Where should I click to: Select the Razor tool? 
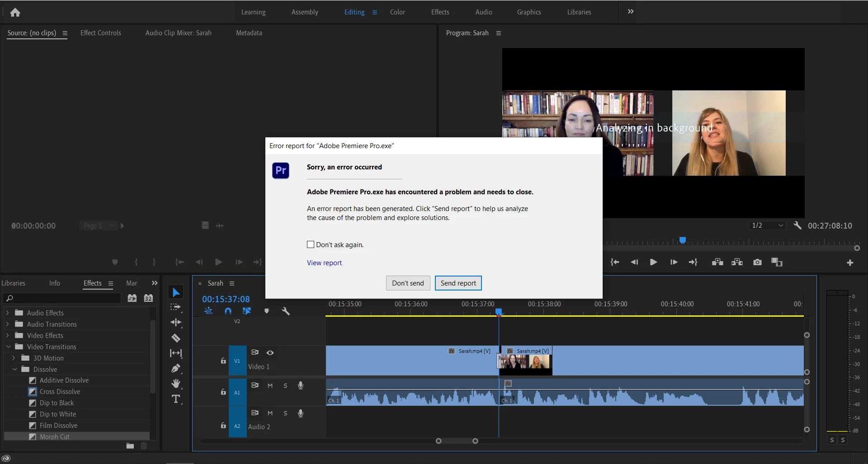tap(176, 337)
